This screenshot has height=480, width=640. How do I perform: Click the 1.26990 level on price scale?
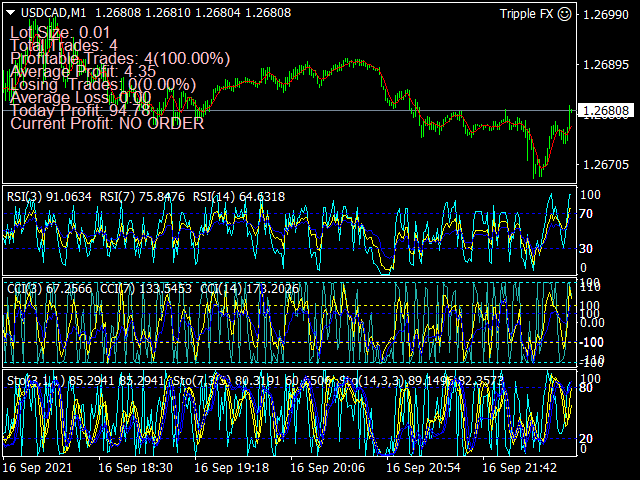(606, 15)
